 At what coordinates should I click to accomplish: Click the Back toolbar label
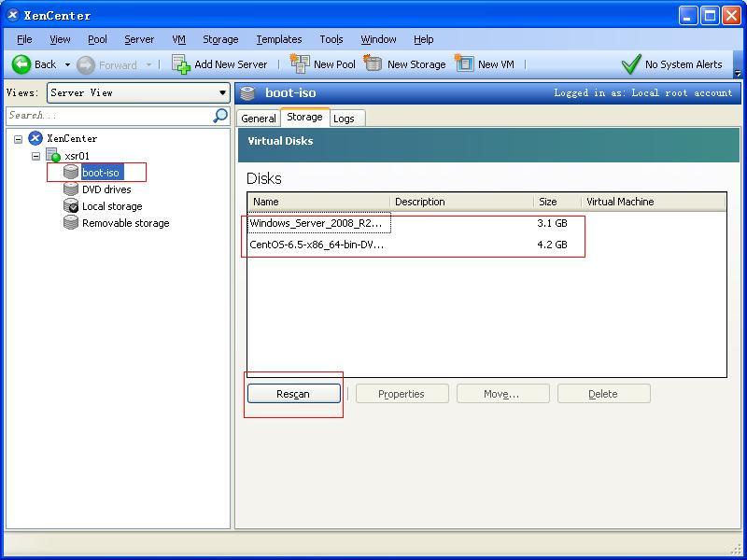coord(45,64)
